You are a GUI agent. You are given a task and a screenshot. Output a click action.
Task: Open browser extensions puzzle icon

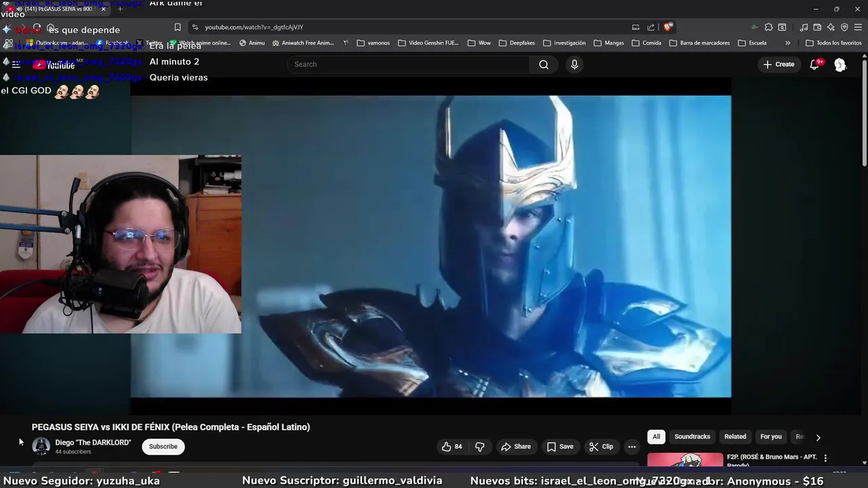tap(768, 27)
